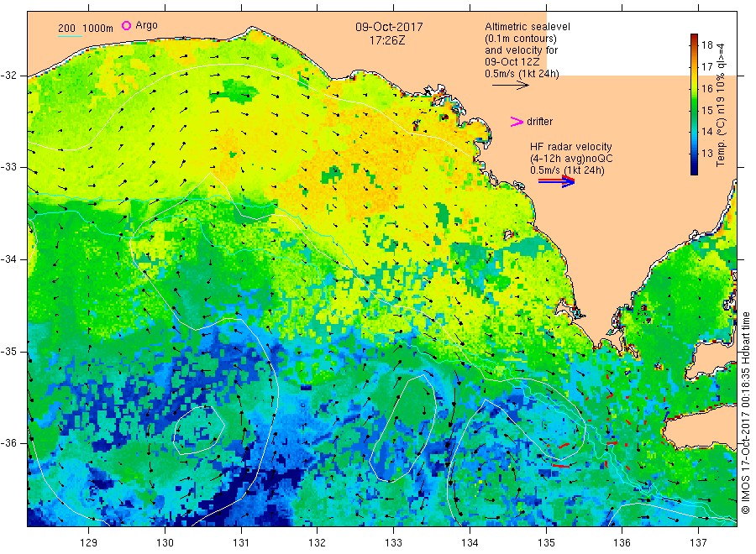Screen dimensions: 756x554
Task: Click the 130 longitude axis label
Action: (165, 543)
